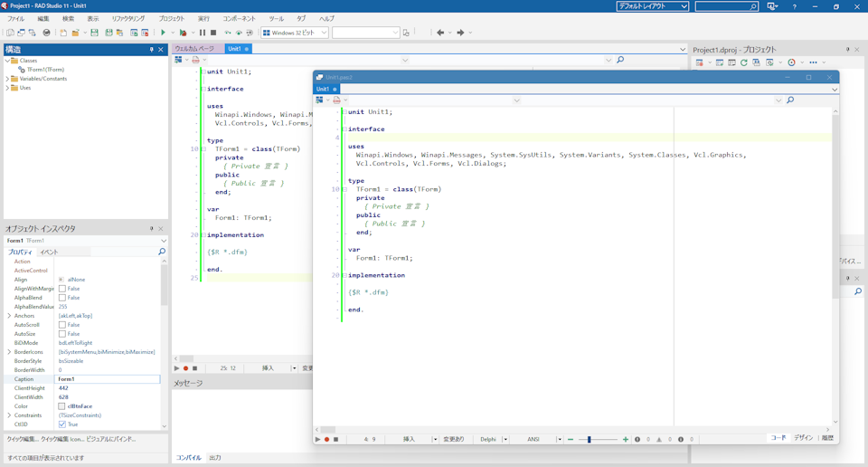Expand the Anchors property
This screenshot has width=868, height=467.
[x=9, y=316]
